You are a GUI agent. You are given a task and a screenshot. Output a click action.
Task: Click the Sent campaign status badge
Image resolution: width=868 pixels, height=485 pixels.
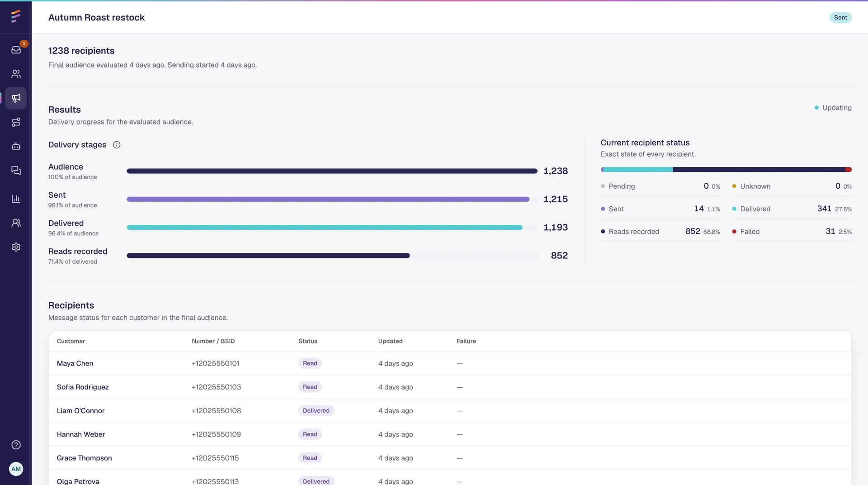pos(840,18)
